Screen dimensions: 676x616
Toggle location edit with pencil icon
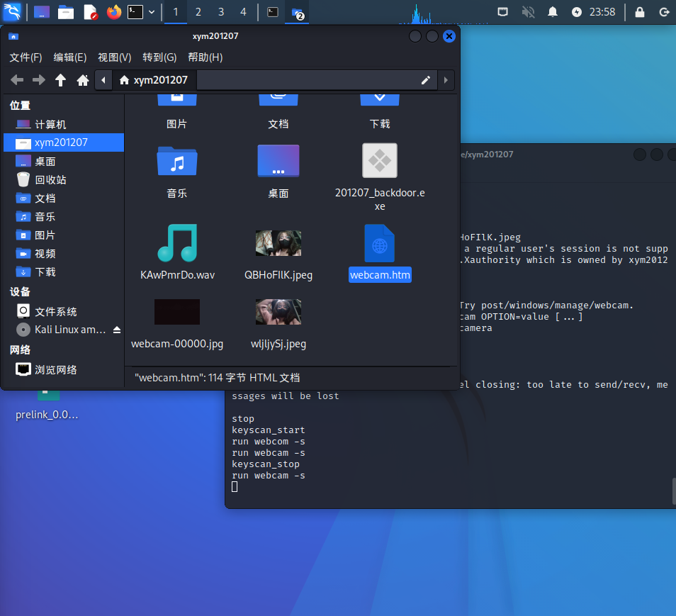point(426,80)
